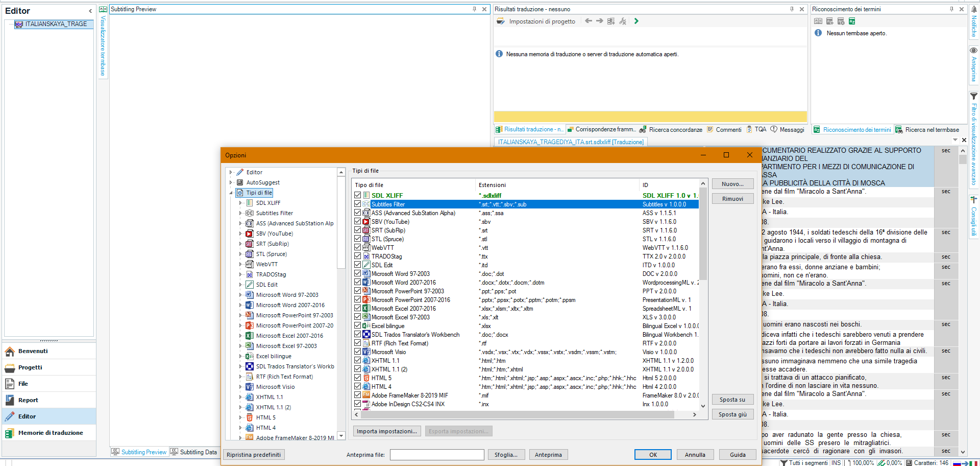Select Microsoft Word 2007-2016 tree node

[x=290, y=305]
